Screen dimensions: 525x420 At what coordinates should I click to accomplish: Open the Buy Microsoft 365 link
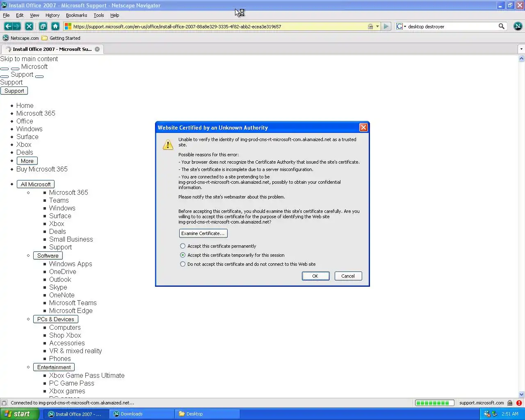(x=42, y=169)
